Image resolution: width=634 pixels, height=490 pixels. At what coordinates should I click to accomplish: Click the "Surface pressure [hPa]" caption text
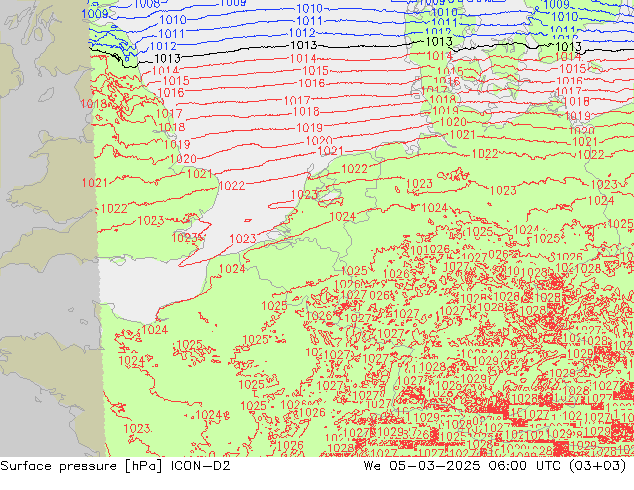coord(81,466)
